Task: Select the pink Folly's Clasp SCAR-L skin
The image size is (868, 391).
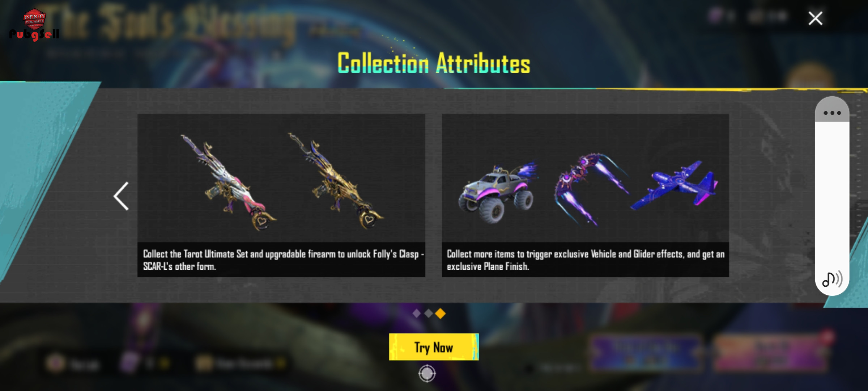Action: tap(228, 182)
